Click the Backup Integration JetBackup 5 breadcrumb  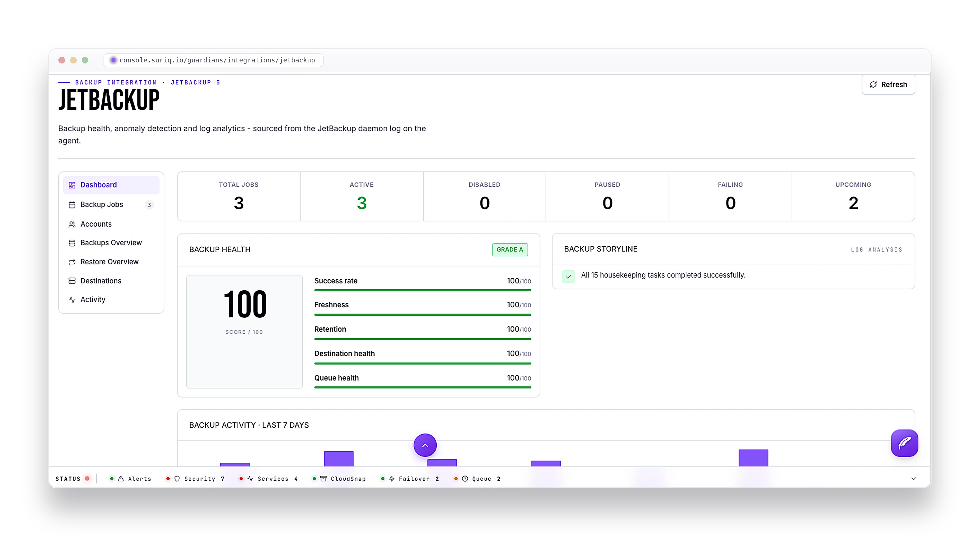148,83
